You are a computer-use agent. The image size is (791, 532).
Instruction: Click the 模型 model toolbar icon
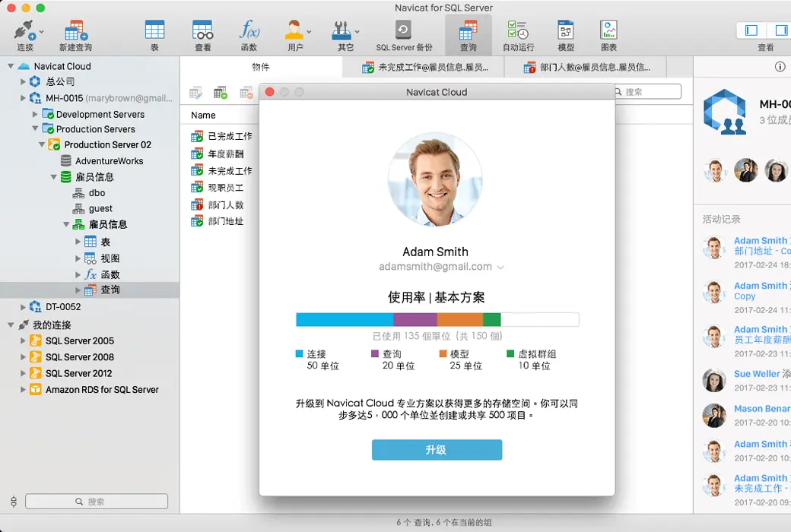coord(566,30)
